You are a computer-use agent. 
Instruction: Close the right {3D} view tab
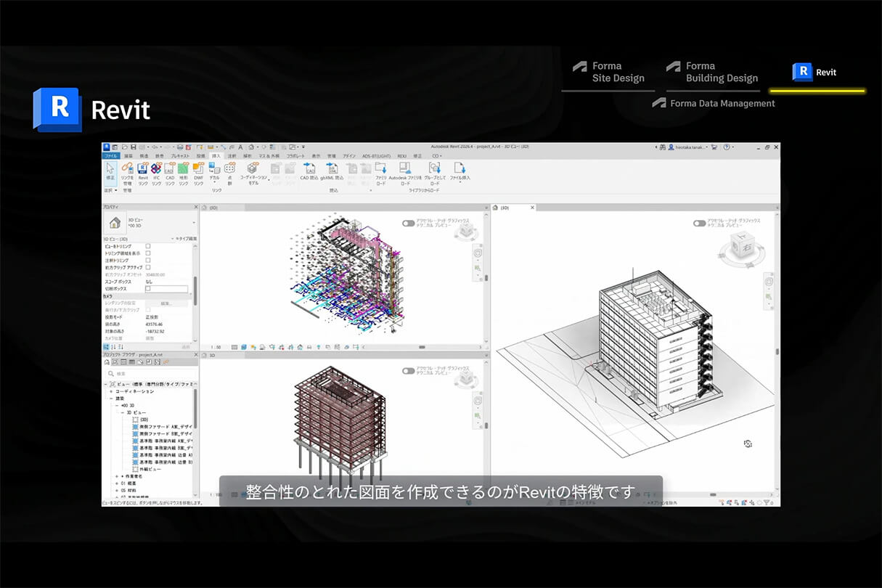tap(532, 208)
